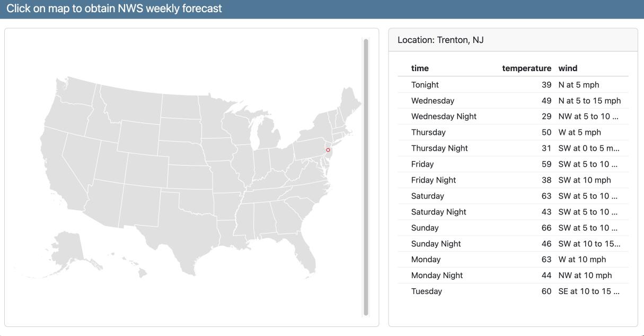Image resolution: width=644 pixels, height=336 pixels.
Task: Select the Wednesday Night forecast row
Action: tap(513, 117)
